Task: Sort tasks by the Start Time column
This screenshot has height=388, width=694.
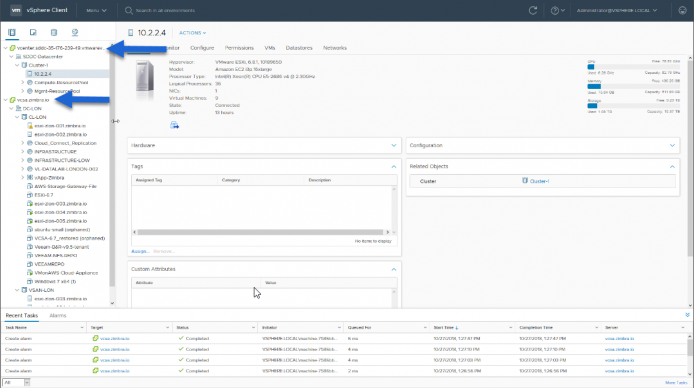Action: 445,327
